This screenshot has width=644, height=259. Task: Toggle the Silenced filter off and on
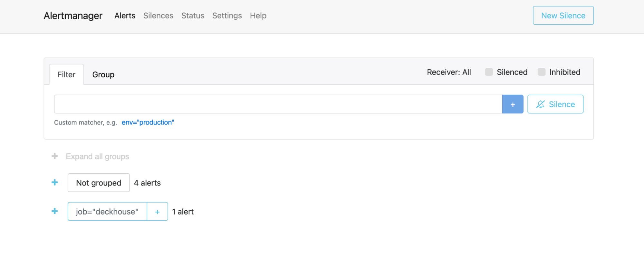coord(489,72)
